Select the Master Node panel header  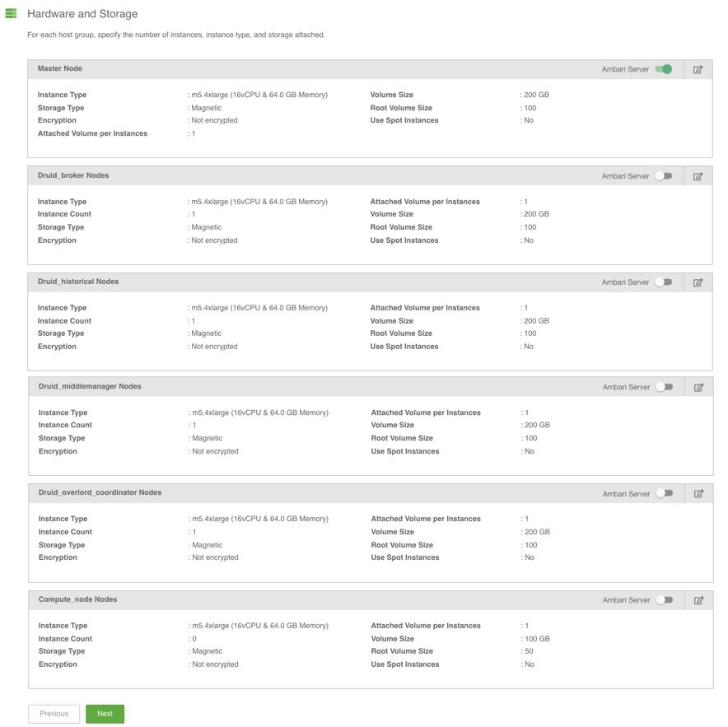(60, 68)
